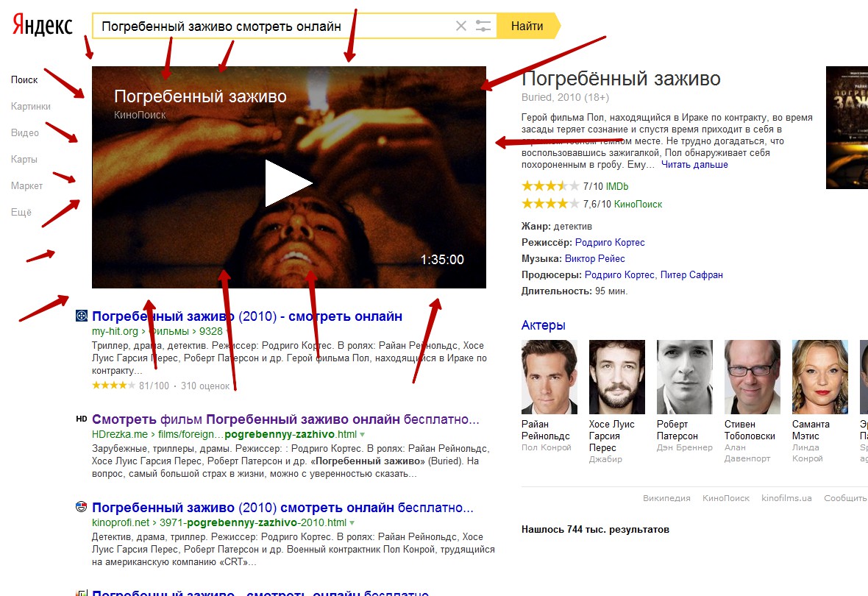Screen dimensions: 868x596
Task: Click the Саманта Мэтис name caption
Action: coord(811,430)
